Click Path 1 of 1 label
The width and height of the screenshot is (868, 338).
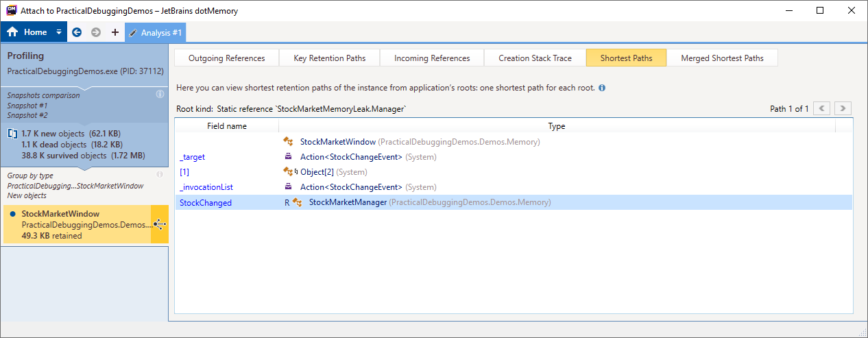[789, 108]
